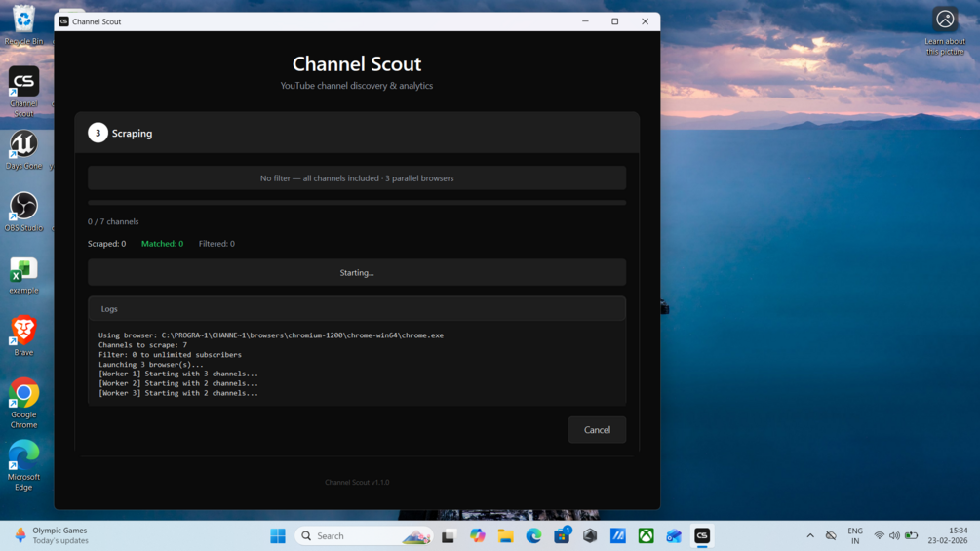980x551 pixels.
Task: Maximize the Channel Scout window
Action: pos(615,21)
